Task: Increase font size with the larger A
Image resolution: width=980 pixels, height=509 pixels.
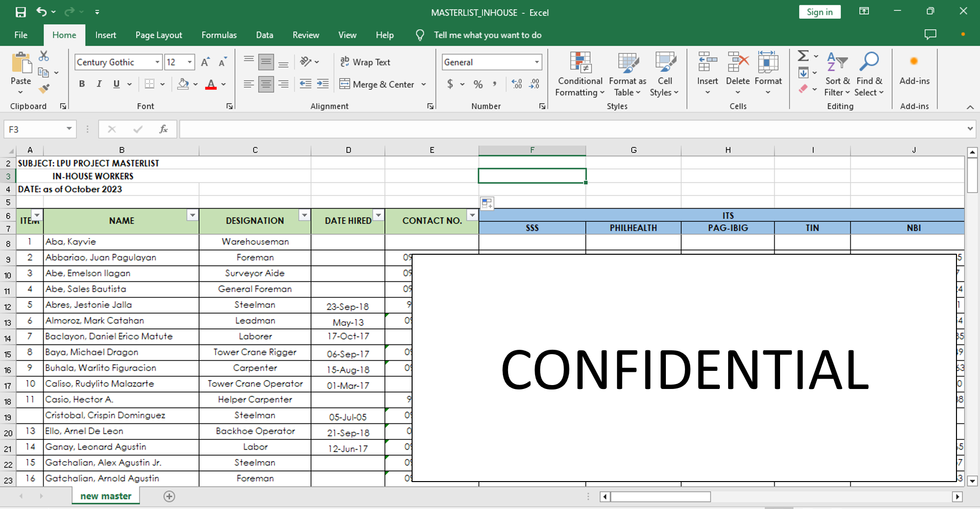Action: point(205,62)
